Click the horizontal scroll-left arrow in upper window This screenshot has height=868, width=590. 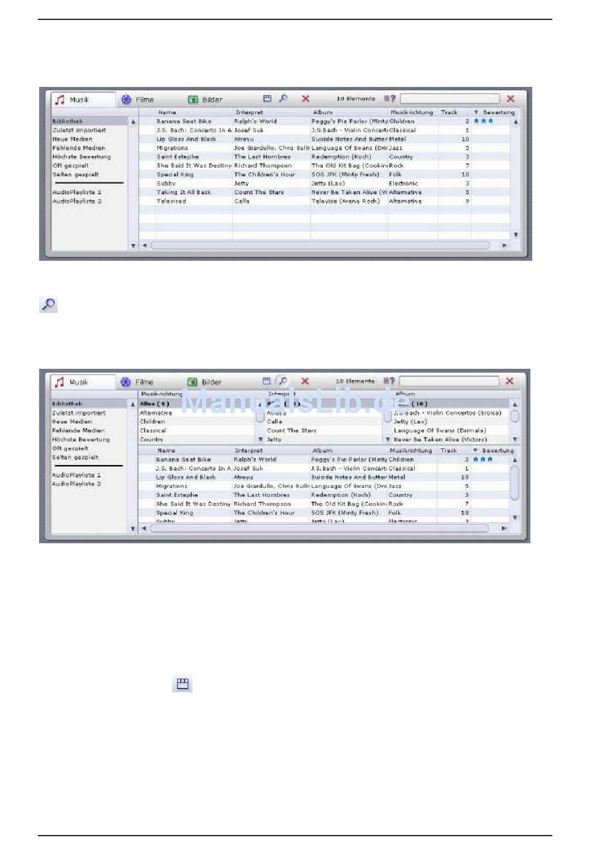pyautogui.click(x=145, y=245)
